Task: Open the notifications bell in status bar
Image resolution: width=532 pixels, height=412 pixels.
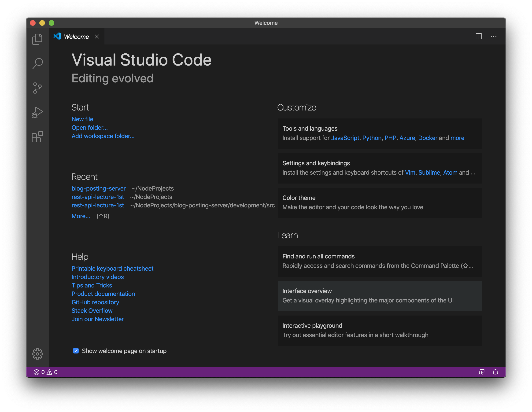Action: pos(495,372)
